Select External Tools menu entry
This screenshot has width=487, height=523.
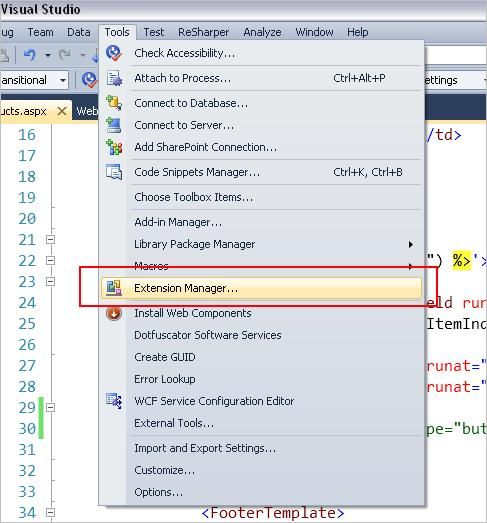[x=262, y=423]
